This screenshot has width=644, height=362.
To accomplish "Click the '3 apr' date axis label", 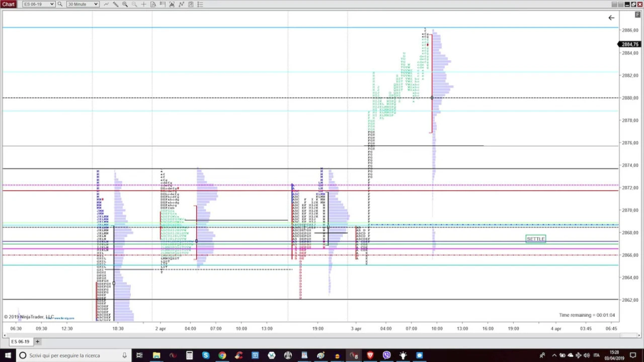I will coord(356,329).
